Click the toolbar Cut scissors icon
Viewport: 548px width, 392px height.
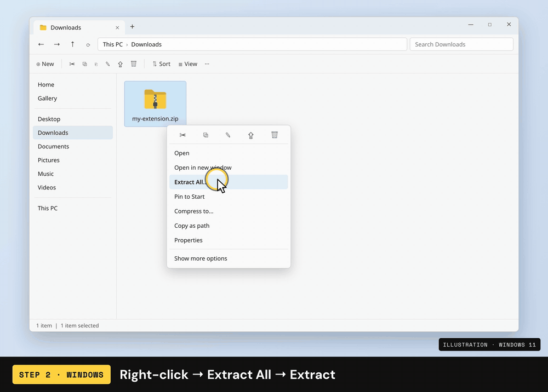pos(72,64)
